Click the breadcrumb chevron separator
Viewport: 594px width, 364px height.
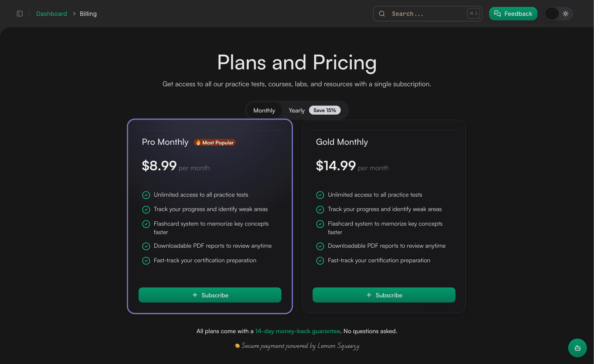[74, 14]
